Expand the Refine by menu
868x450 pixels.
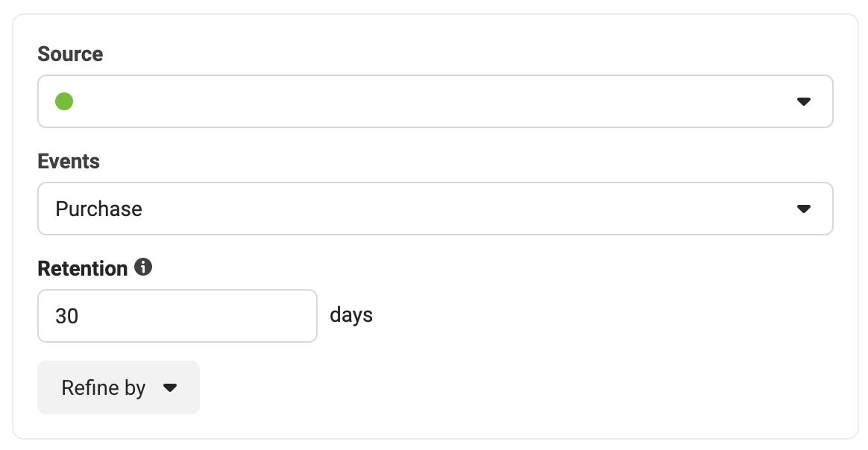(x=119, y=387)
